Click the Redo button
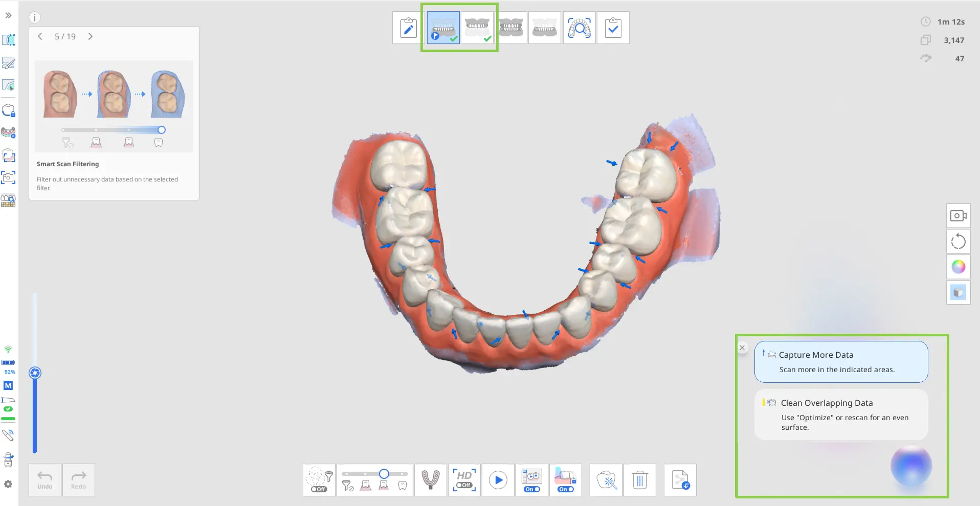980x506 pixels. [x=78, y=480]
